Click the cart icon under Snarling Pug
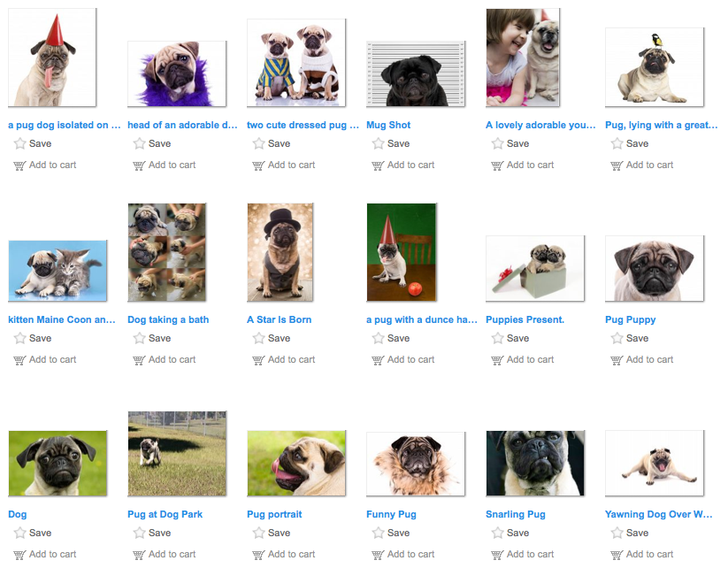Viewport: 728px width, 576px height. (x=497, y=555)
